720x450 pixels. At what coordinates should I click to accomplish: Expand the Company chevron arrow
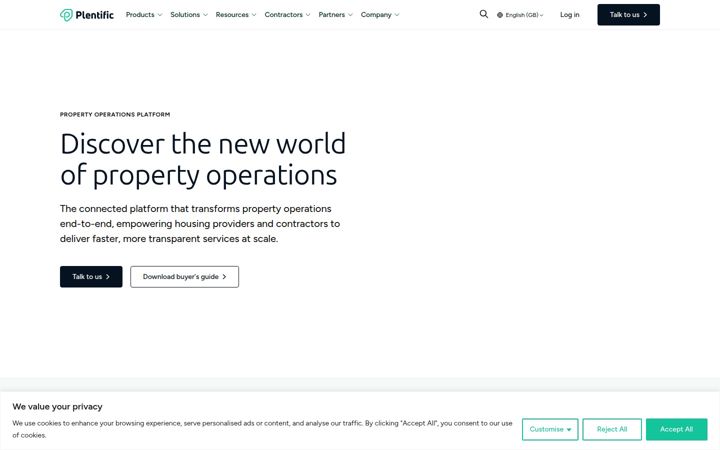tap(397, 15)
